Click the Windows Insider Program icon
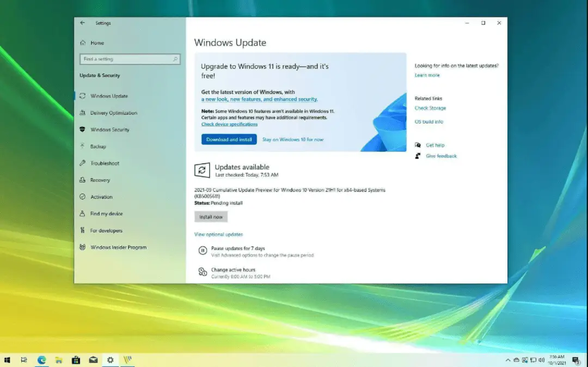This screenshot has width=588, height=367. 83,247
